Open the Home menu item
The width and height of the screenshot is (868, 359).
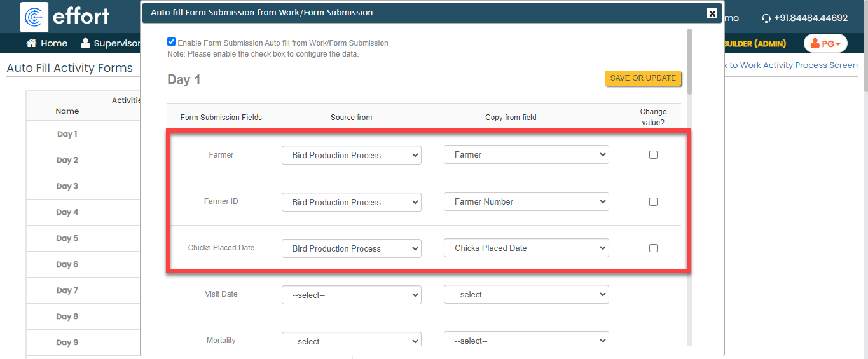pos(53,43)
